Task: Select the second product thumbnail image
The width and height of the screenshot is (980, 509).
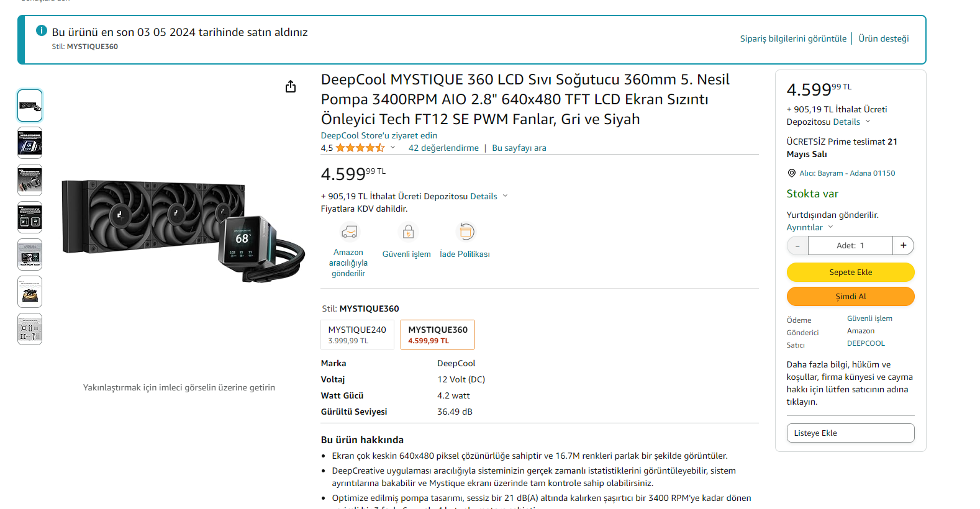Action: 30,143
